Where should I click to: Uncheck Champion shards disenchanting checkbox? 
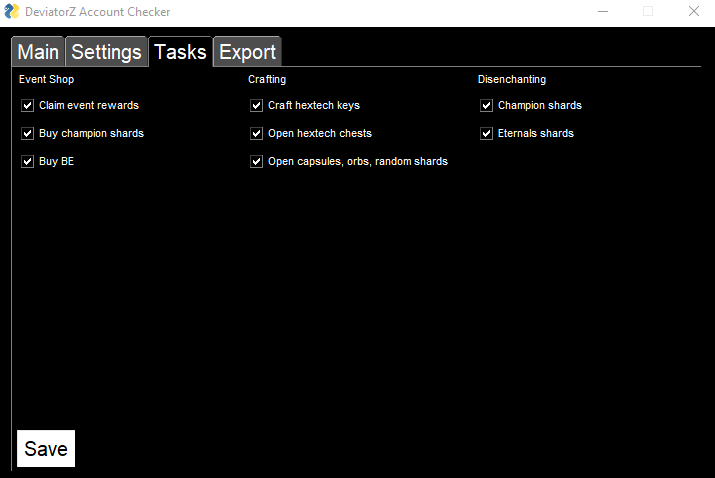click(487, 105)
